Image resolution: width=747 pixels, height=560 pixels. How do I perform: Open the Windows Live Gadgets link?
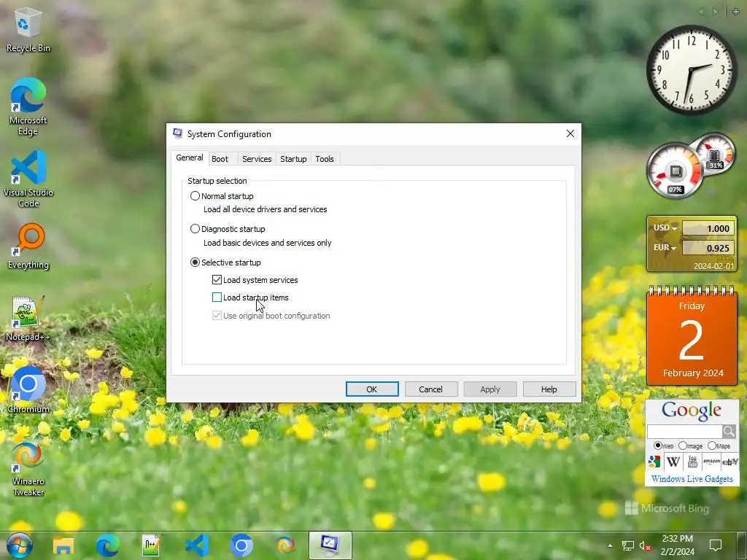692,479
